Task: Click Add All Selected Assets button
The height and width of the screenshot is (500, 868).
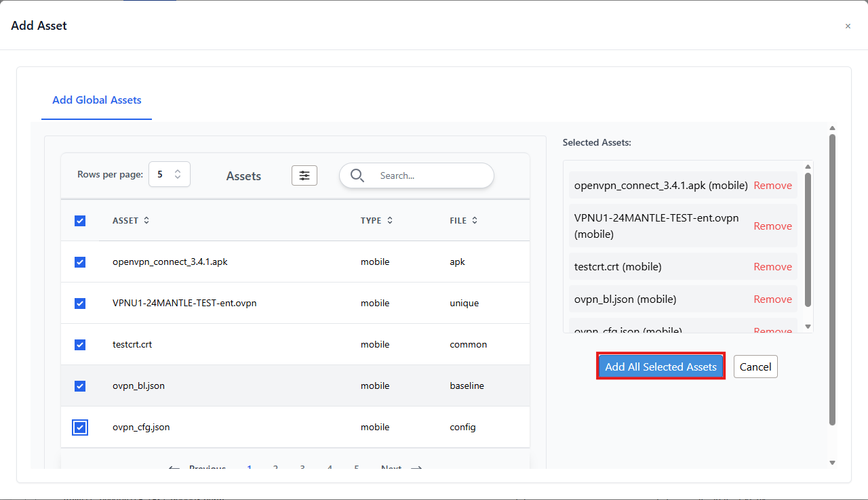Action: pos(661,367)
